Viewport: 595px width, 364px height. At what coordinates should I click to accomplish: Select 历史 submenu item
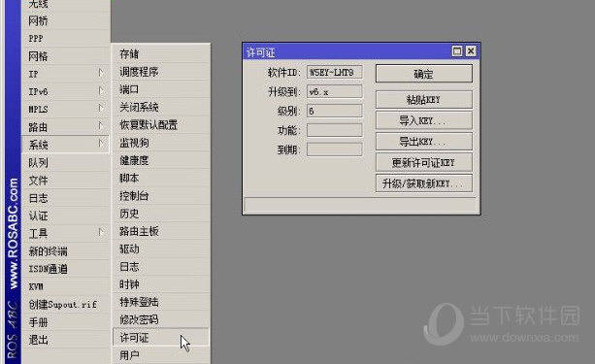[x=161, y=214]
